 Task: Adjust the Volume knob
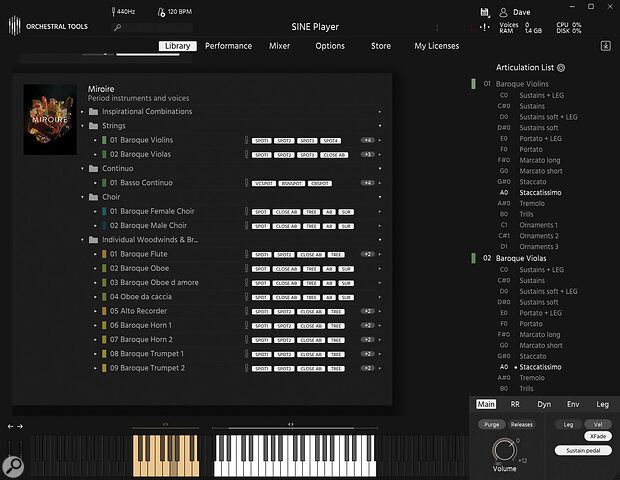504,450
